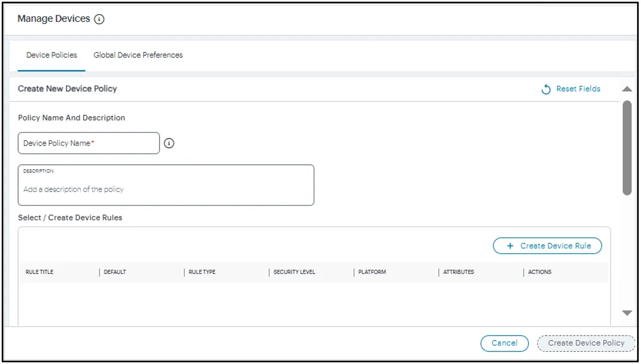This screenshot has height=364, width=641.
Task: Click the ATTRIBUTES column header
Action: 458,272
